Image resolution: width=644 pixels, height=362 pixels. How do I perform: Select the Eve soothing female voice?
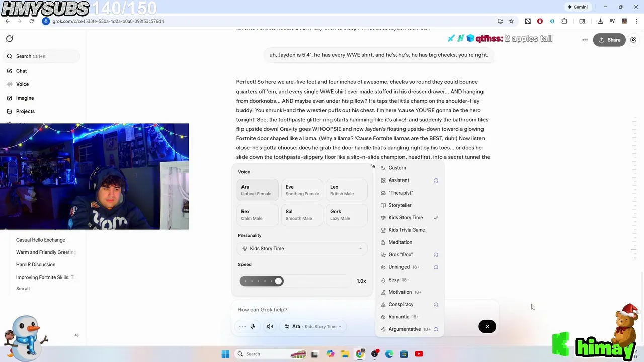click(302, 190)
